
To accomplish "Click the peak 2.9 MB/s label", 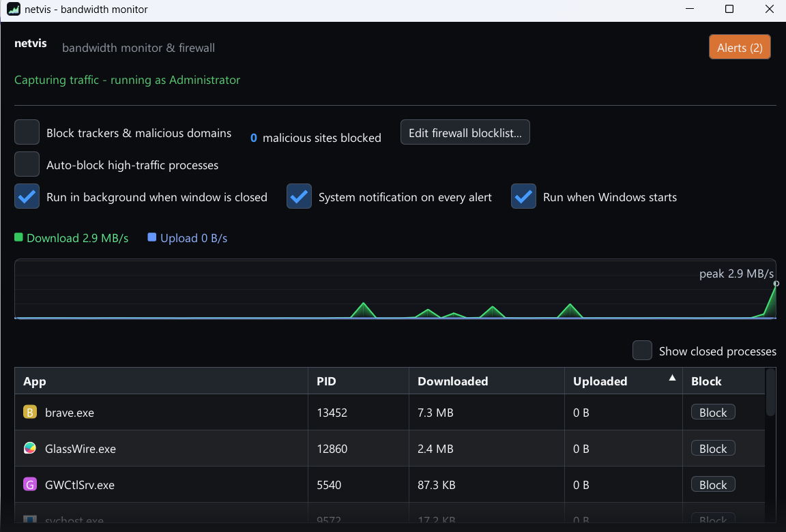I will (x=736, y=274).
